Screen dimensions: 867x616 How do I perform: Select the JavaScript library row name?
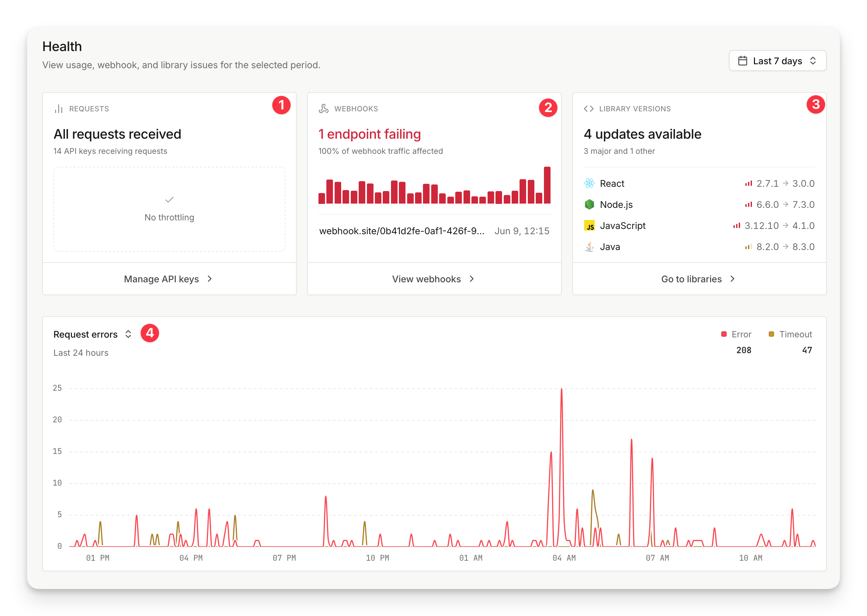coord(622,226)
